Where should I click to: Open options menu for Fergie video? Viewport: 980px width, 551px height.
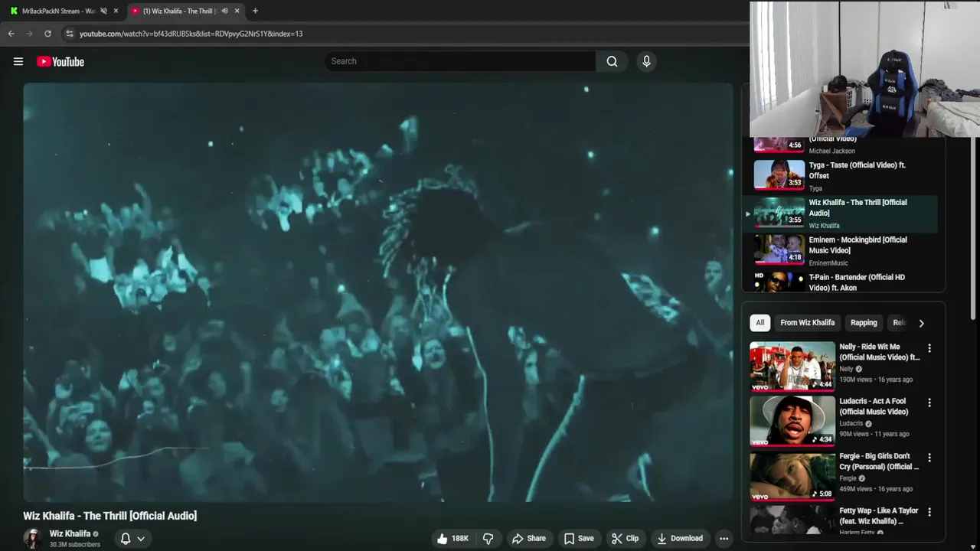click(x=929, y=458)
